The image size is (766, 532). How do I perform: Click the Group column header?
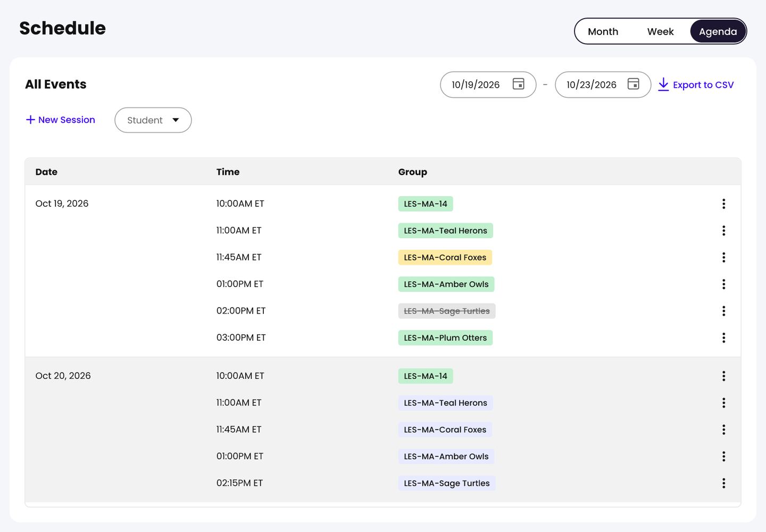pyautogui.click(x=413, y=172)
